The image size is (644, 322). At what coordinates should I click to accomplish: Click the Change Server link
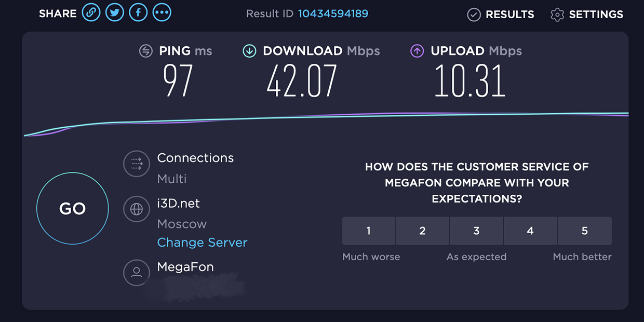[x=202, y=243]
